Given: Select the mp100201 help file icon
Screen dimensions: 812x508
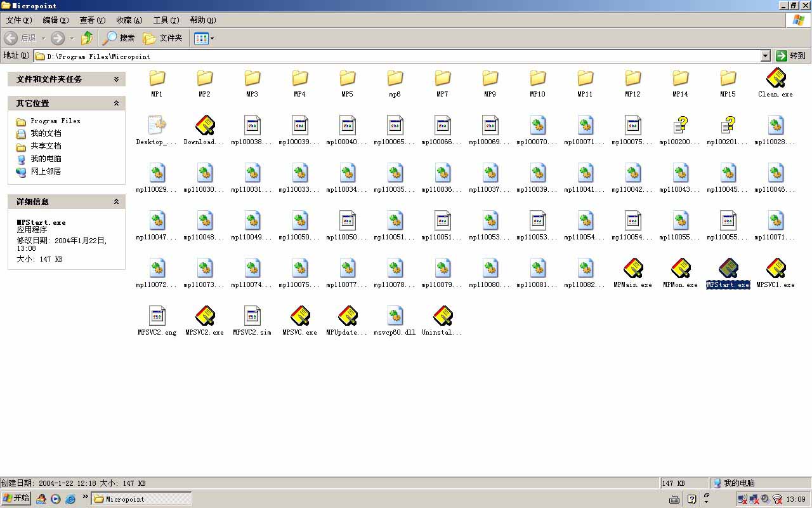Looking at the screenshot, I should tap(728, 126).
